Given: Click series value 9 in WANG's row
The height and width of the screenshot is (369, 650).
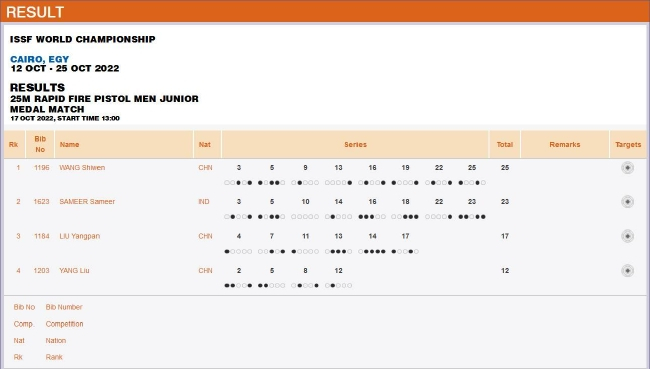Looking at the screenshot, I should click(x=305, y=168).
